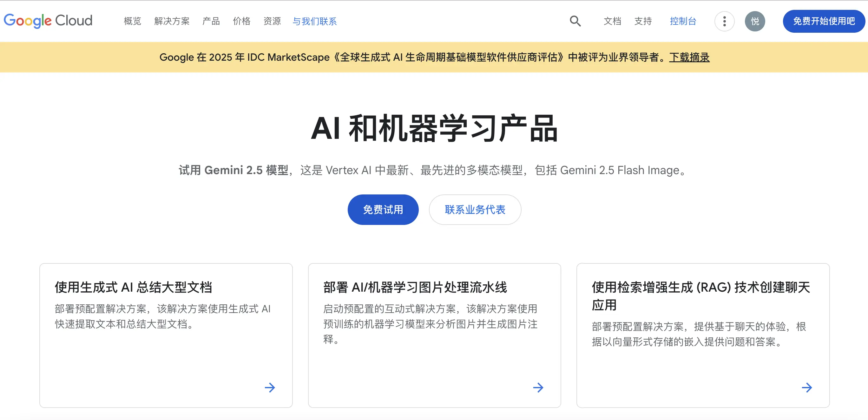This screenshot has height=420, width=868.
Task: Select the 产品 navigation menu
Action: pos(211,21)
